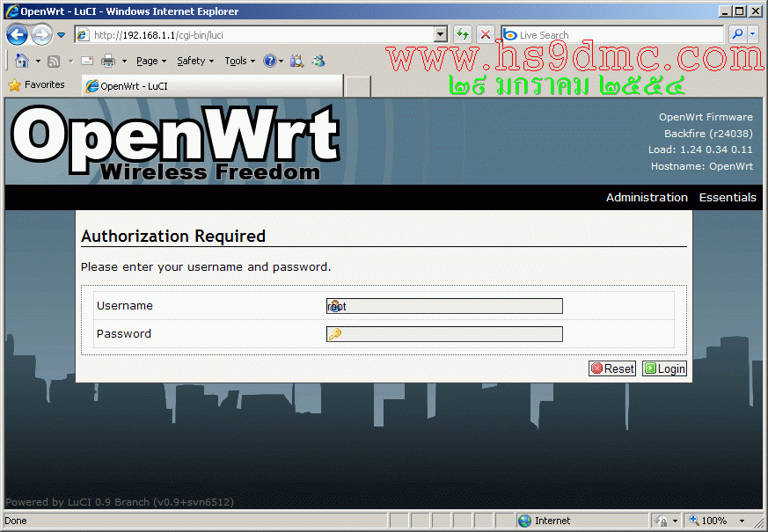
Task: Go back with the Back arrow button
Action: (17, 35)
